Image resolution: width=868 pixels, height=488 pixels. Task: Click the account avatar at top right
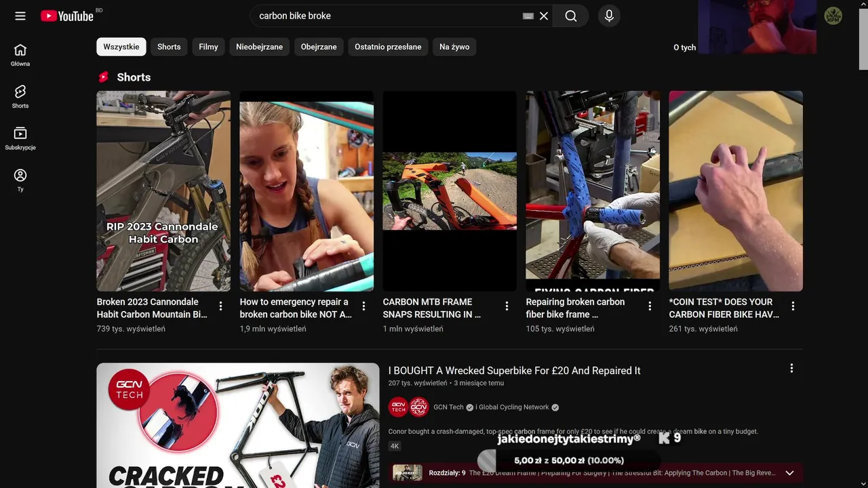pos(833,16)
